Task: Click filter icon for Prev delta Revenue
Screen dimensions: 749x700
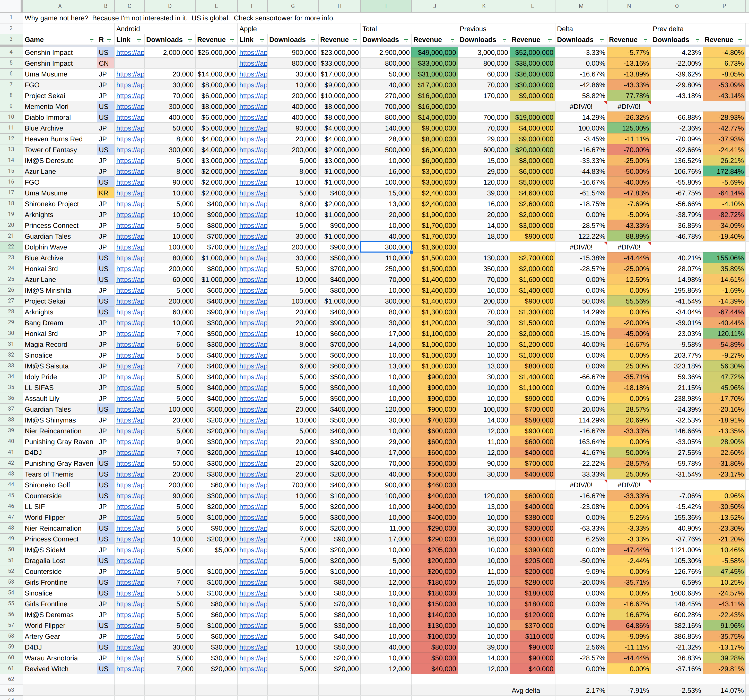Action: 740,40
